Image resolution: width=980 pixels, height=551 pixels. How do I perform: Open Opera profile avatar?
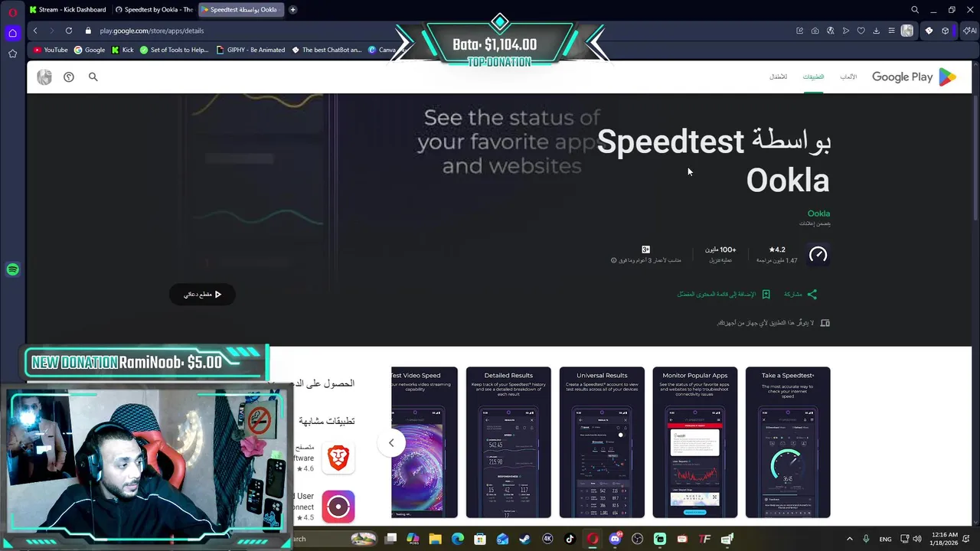click(907, 31)
